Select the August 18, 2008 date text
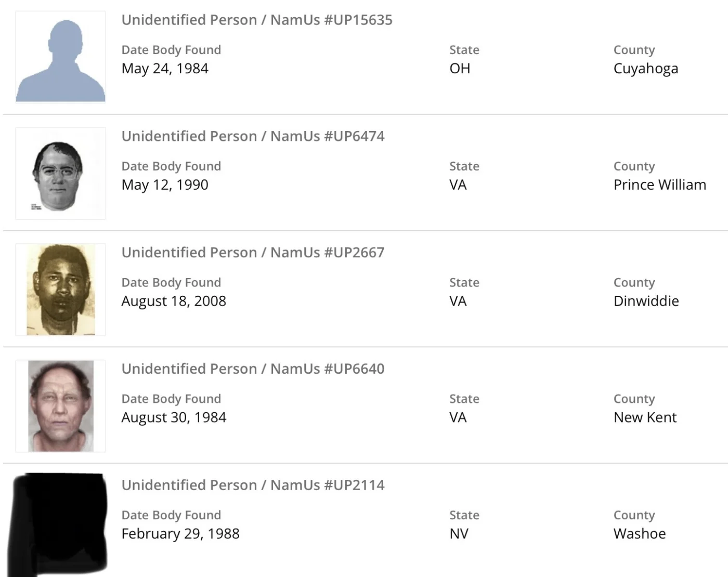The width and height of the screenshot is (728, 577). click(x=174, y=301)
